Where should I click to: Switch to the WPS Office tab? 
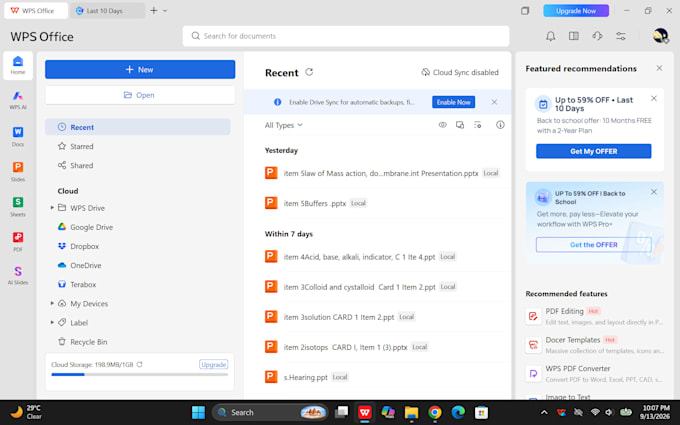coord(36,11)
